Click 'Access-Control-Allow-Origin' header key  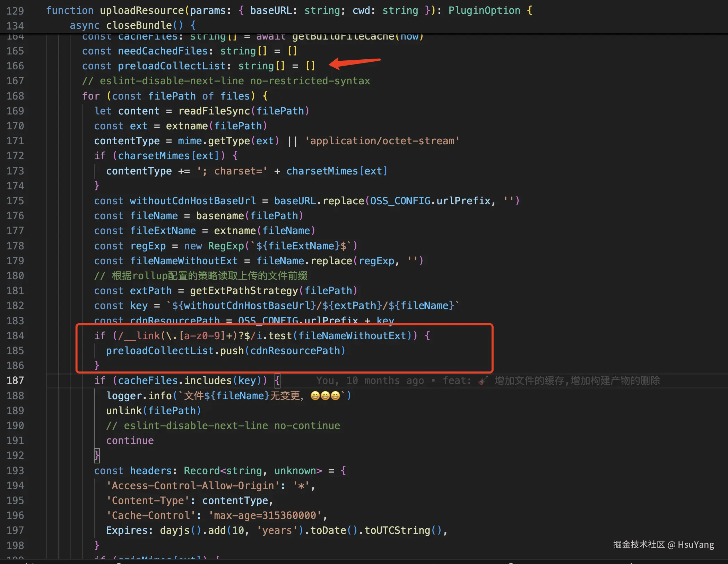(193, 486)
